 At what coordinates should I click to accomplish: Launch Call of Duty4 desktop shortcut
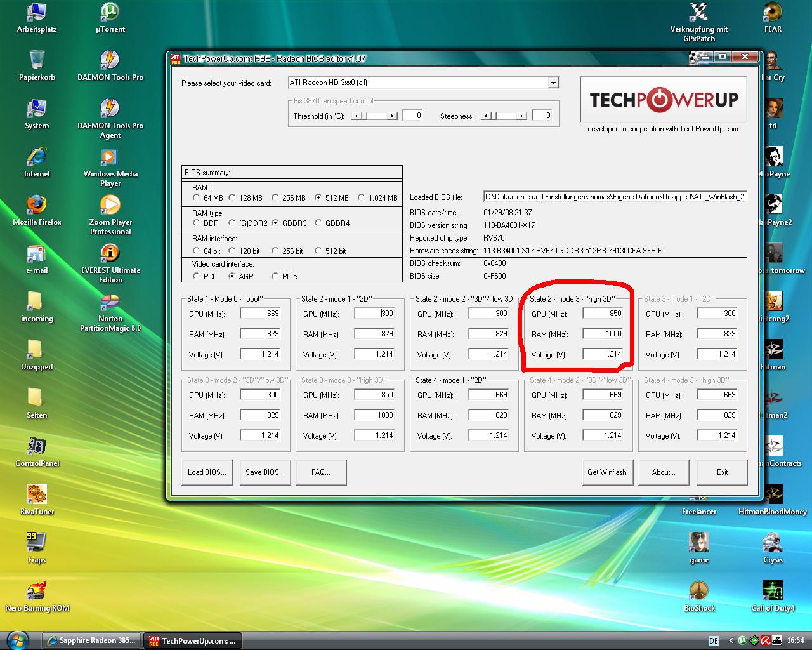773,597
